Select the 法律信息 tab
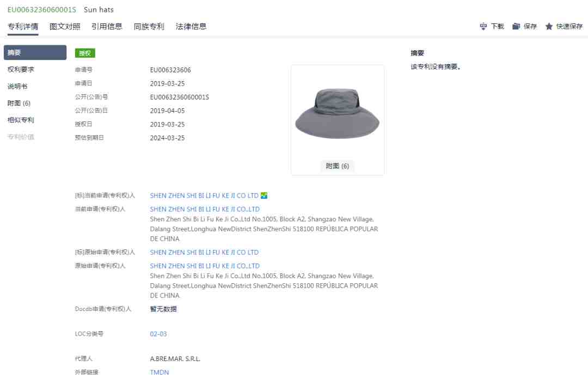 [191, 27]
